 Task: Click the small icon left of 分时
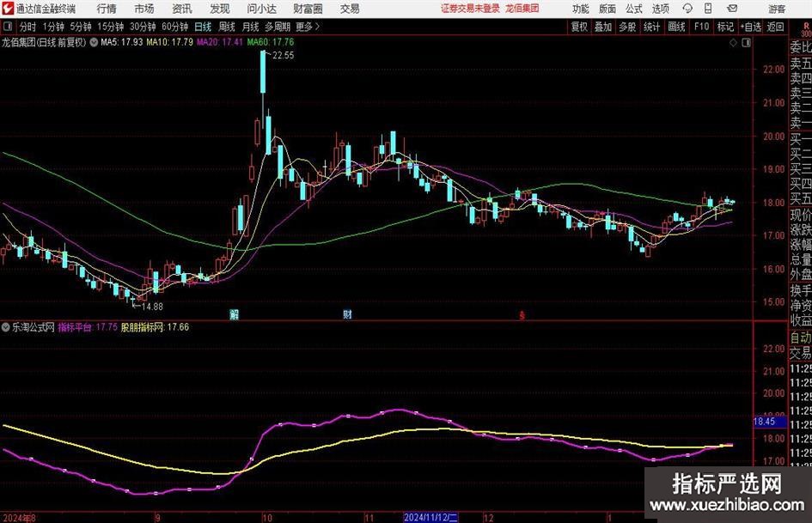coord(9,27)
